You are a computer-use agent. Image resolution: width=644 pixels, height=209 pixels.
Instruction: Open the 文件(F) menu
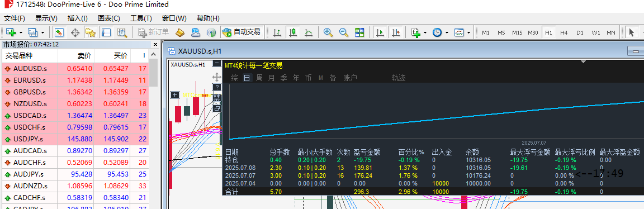point(15,18)
